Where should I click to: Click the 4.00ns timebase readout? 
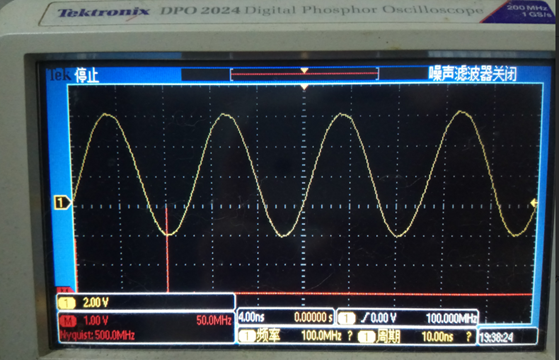pyautogui.click(x=251, y=317)
